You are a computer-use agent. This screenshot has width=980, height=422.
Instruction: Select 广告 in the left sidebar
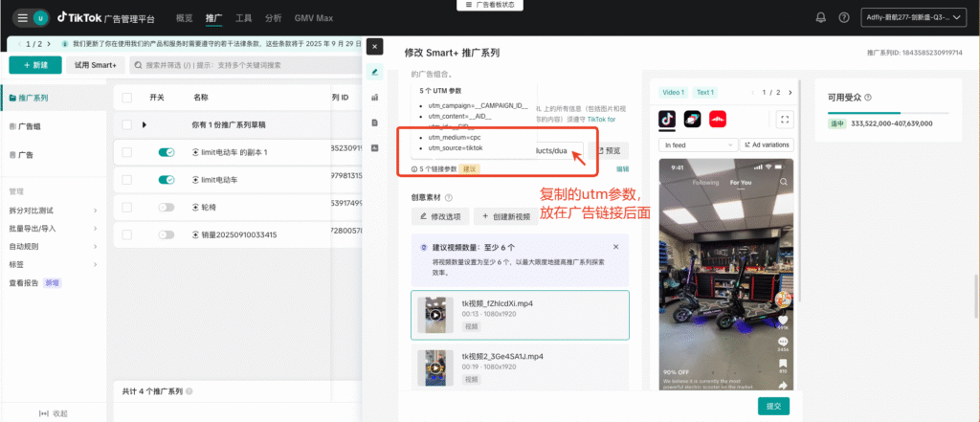pos(26,154)
